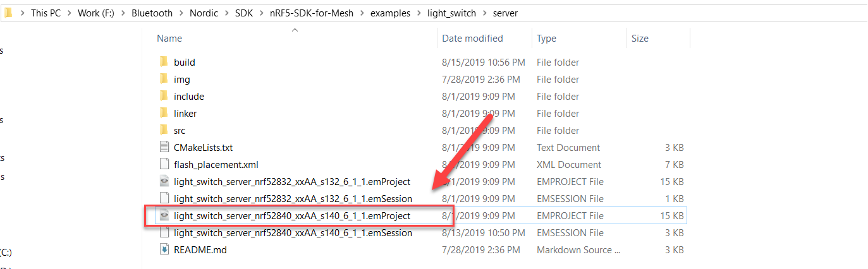Select the img folder icon
Image resolution: width=868 pixels, height=269 pixels.
[164, 79]
